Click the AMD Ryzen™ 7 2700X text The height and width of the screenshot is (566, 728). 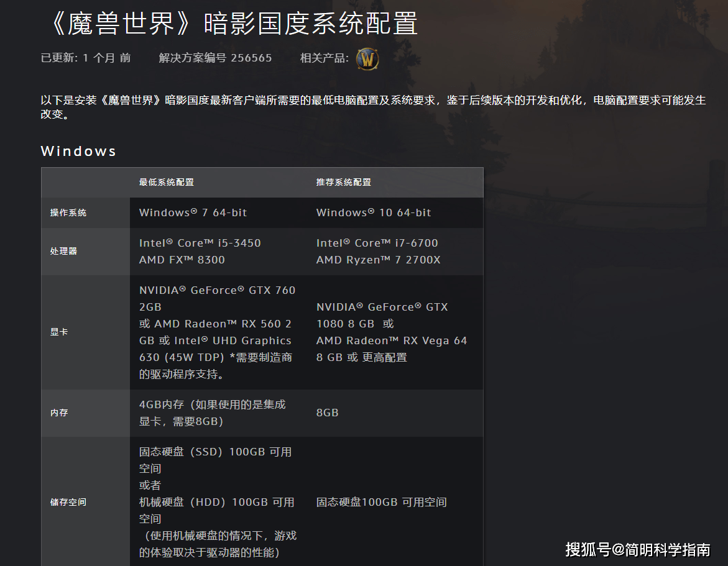click(x=379, y=260)
